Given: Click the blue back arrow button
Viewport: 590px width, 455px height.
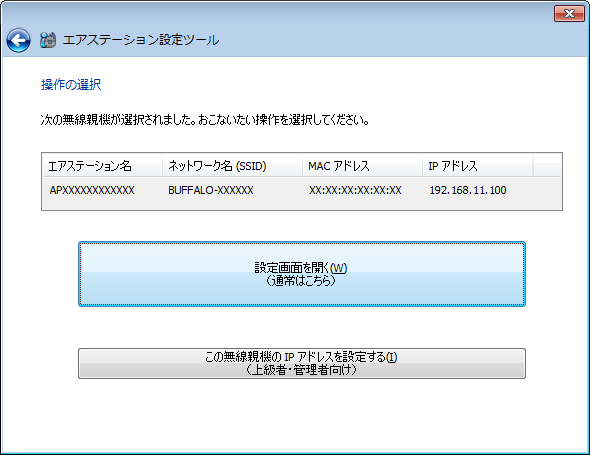Looking at the screenshot, I should (x=18, y=40).
